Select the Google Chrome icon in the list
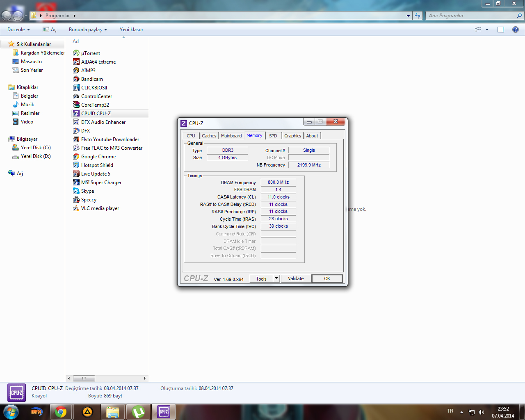Screen dimensions: 525x420 (x=76, y=157)
